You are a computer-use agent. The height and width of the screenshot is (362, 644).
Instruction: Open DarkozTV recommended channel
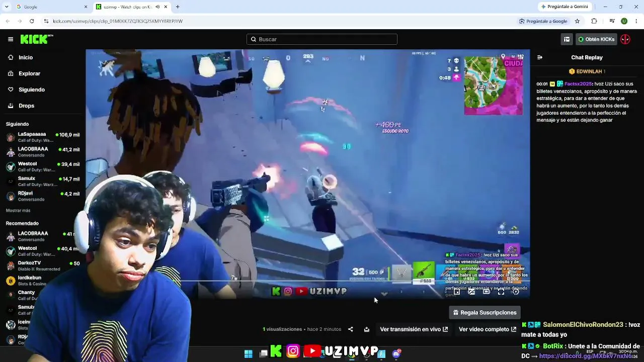coord(43,266)
